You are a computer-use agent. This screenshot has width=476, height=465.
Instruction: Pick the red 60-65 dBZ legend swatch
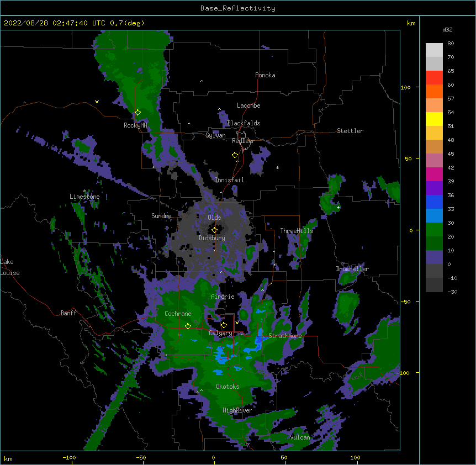pos(434,78)
